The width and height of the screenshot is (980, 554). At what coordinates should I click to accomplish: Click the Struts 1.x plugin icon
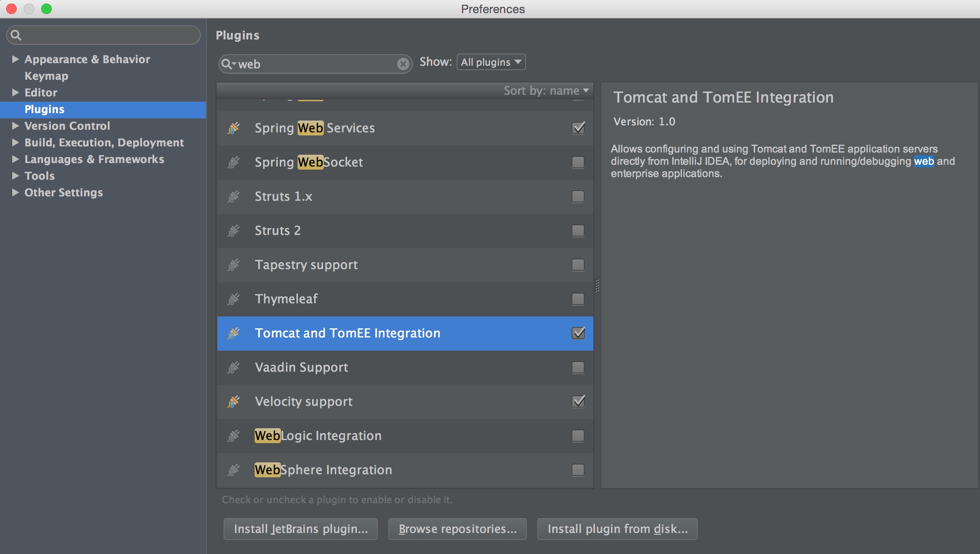[x=233, y=196]
